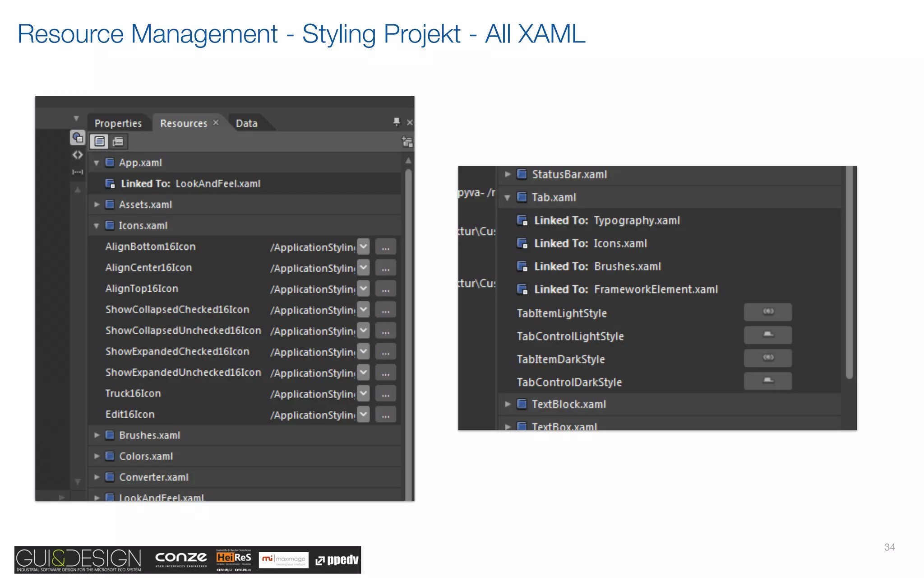Click the link icon beside FrameworkElement.xaml
This screenshot has width=924, height=578.
[x=522, y=289]
